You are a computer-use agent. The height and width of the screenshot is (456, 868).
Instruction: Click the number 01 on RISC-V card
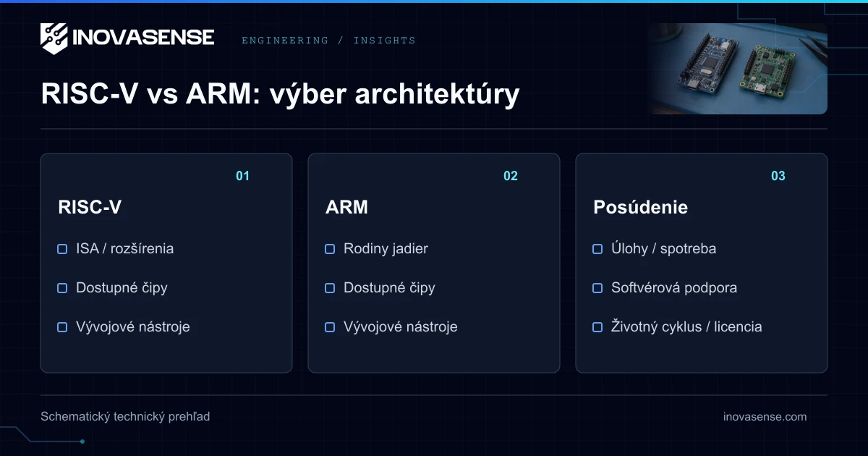242,176
